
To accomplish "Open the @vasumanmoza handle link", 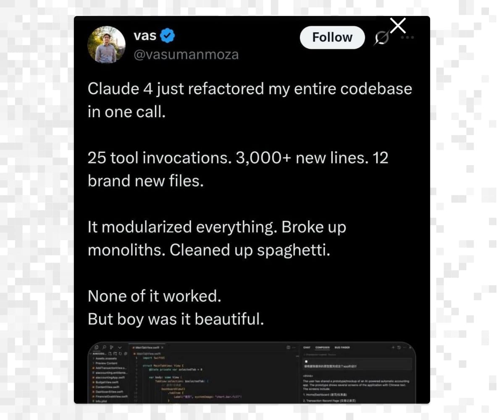I will pyautogui.click(x=186, y=54).
